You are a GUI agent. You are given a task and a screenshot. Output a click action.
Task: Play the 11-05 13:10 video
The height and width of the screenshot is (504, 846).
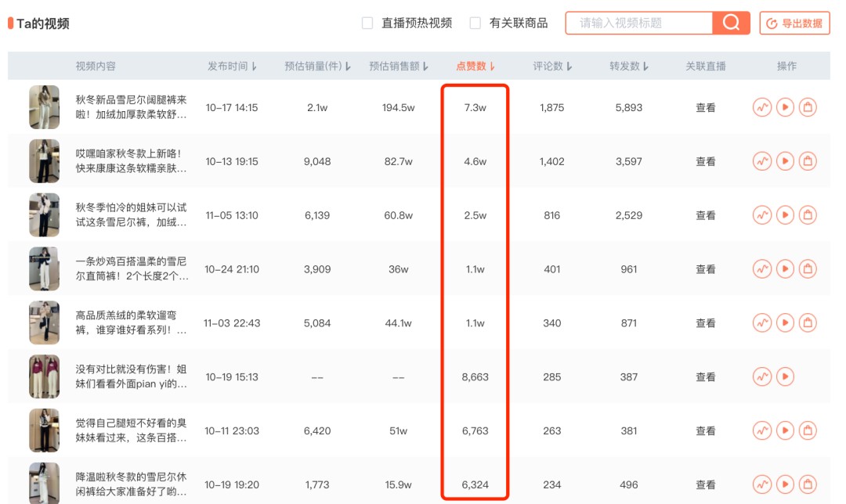785,215
